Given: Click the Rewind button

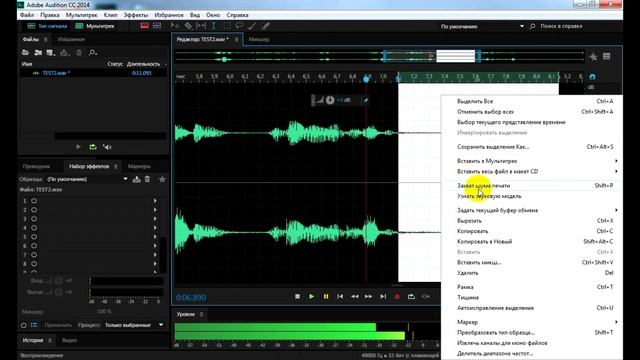Looking at the screenshot, I should (x=355, y=297).
